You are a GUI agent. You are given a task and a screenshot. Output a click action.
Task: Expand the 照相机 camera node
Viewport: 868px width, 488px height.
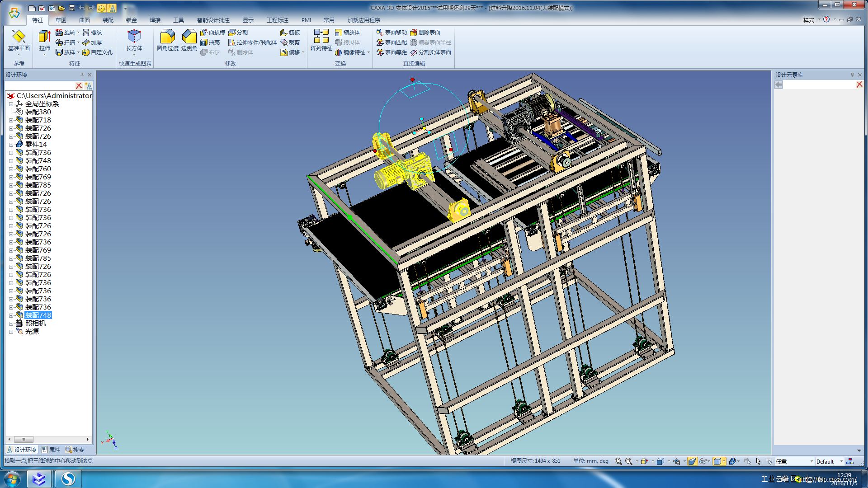click(11, 324)
